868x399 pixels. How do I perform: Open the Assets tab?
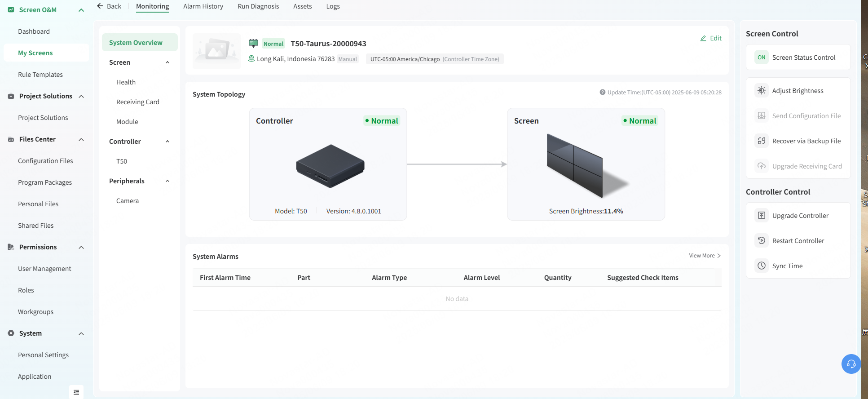click(302, 6)
